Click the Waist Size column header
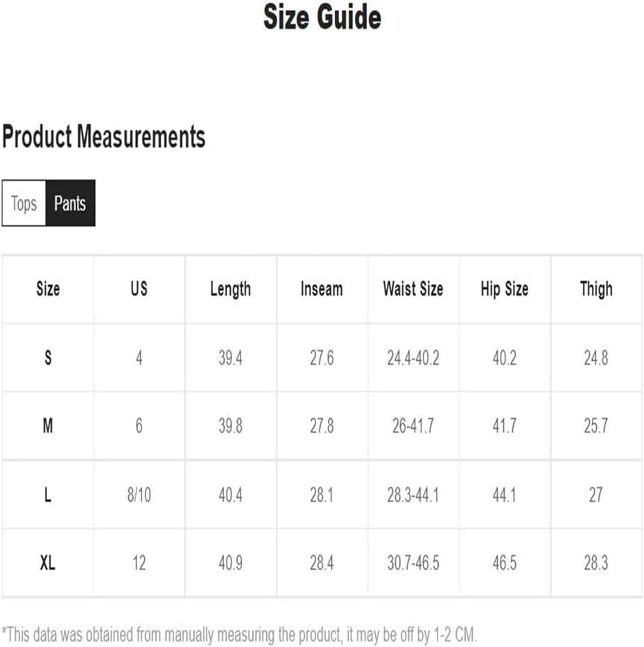Viewport: 644px width, 647px height. tap(413, 289)
